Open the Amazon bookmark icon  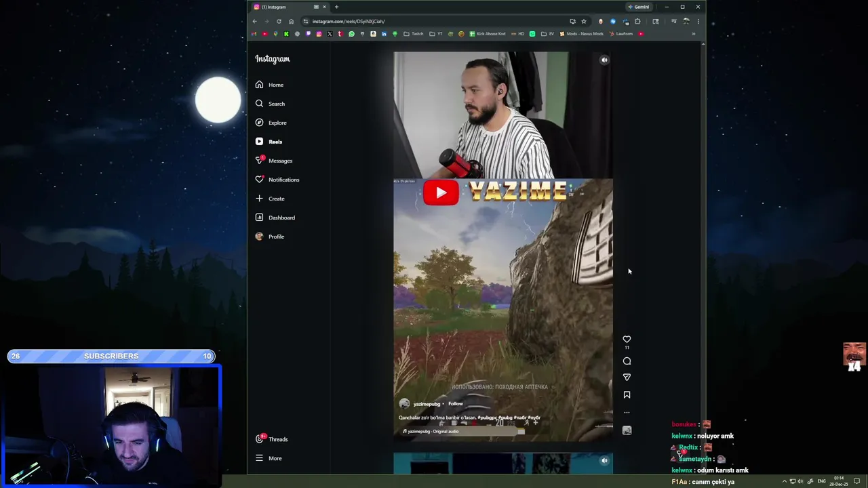[x=373, y=34]
